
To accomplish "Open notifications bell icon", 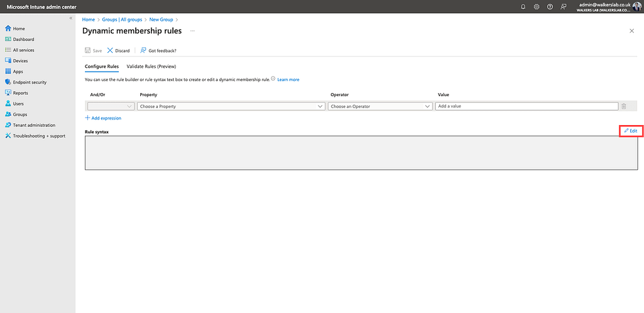I will coord(523,6).
